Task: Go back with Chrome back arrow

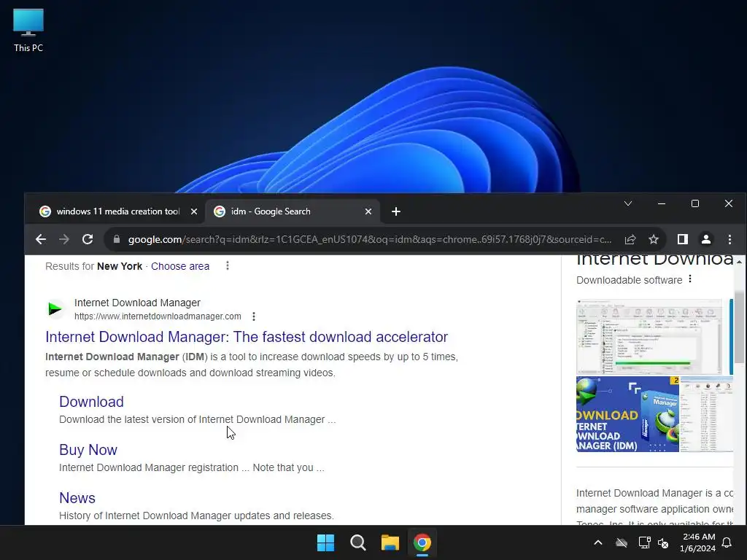Action: tap(41, 239)
